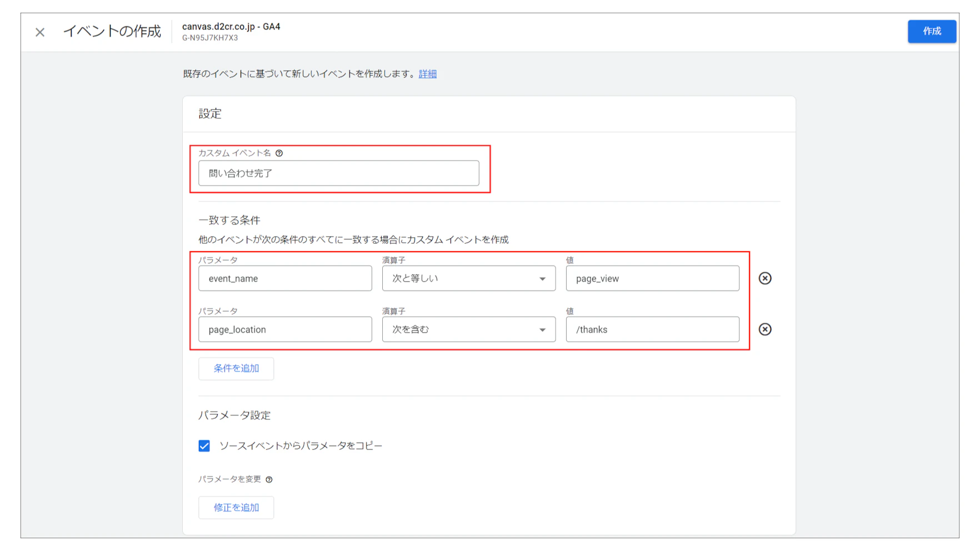The height and width of the screenshot is (551, 980).
Task: Click the dropdown arrow of 次と等しい
Action: click(x=542, y=279)
